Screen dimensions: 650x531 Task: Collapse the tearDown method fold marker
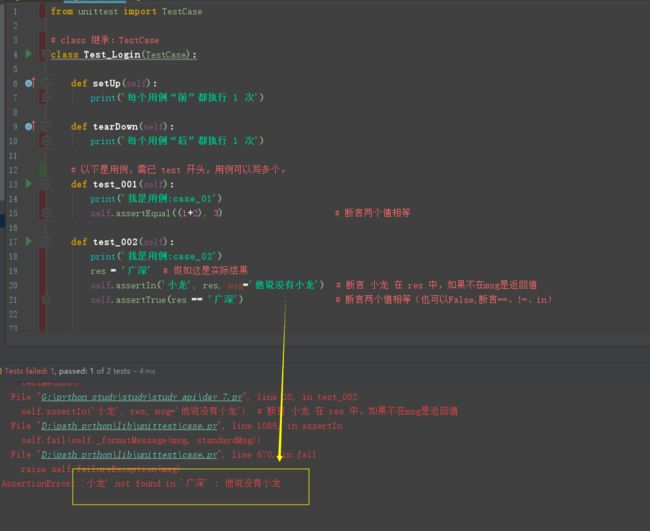tap(46, 126)
